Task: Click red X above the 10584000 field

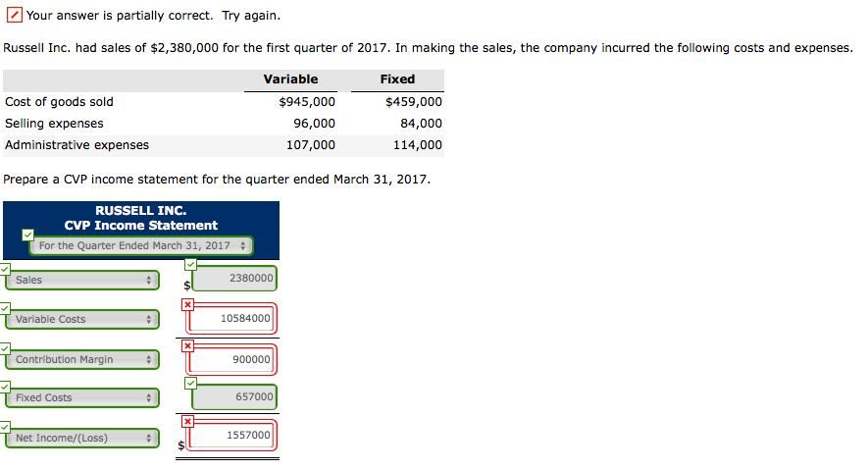Action: pos(187,305)
